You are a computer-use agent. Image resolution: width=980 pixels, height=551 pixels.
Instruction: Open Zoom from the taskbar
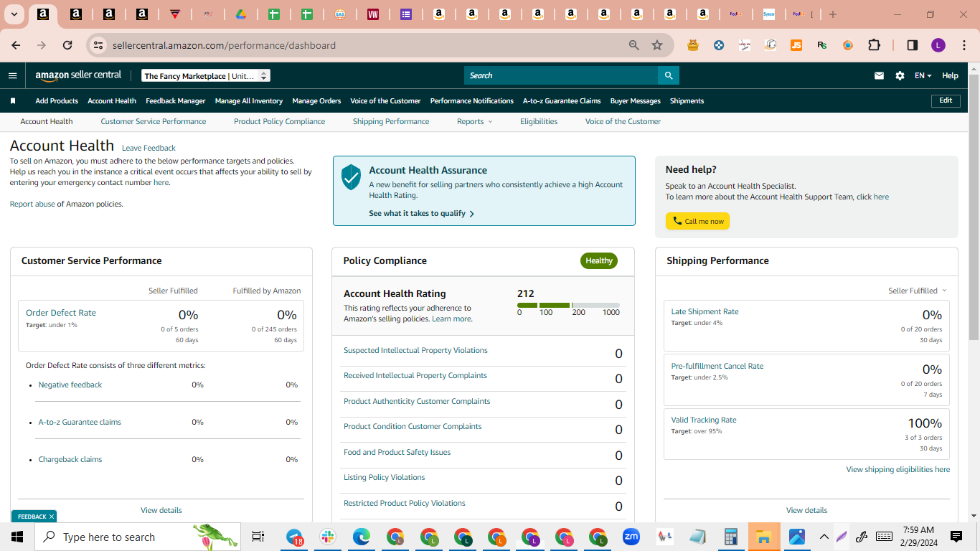point(631,537)
